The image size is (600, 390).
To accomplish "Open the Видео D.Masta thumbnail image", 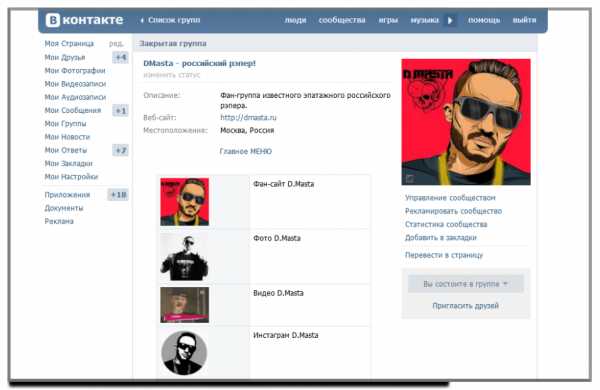I will tap(184, 305).
